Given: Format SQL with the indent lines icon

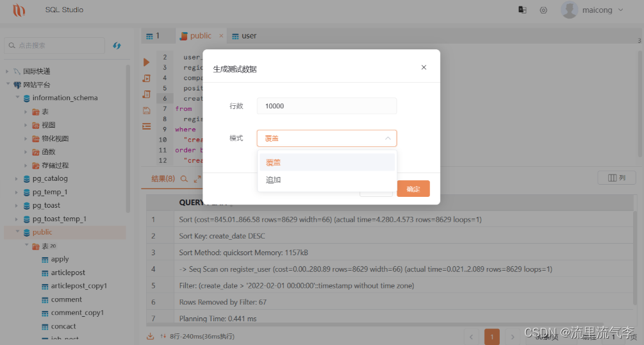Looking at the screenshot, I should click(x=146, y=126).
